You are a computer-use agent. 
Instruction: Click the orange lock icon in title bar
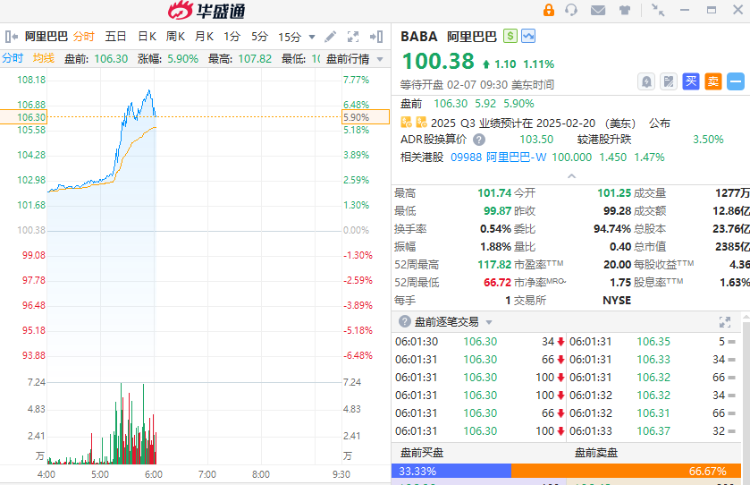coord(548,10)
